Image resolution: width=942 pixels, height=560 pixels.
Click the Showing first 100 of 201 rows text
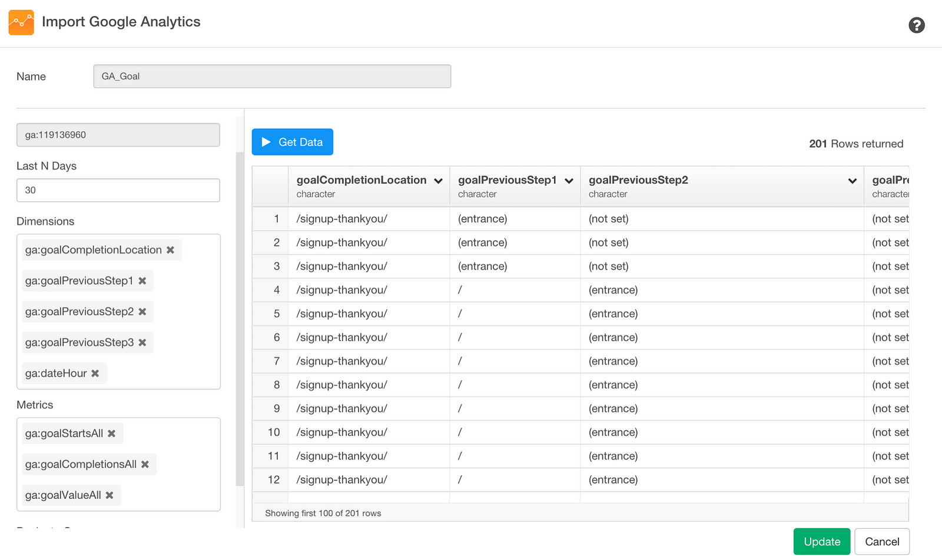pos(323,514)
